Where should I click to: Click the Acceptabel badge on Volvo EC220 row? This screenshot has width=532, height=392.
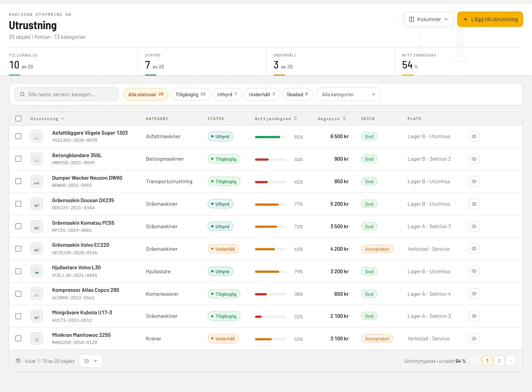coord(377,249)
